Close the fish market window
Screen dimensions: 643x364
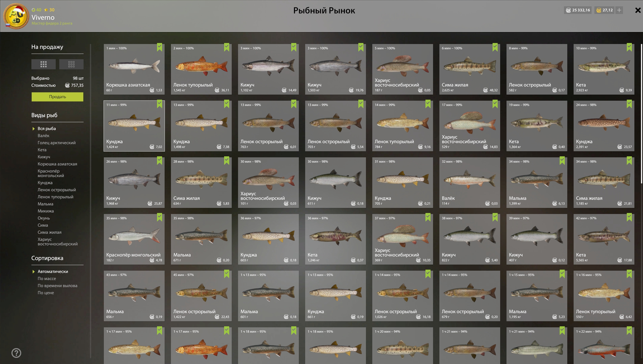[638, 10]
